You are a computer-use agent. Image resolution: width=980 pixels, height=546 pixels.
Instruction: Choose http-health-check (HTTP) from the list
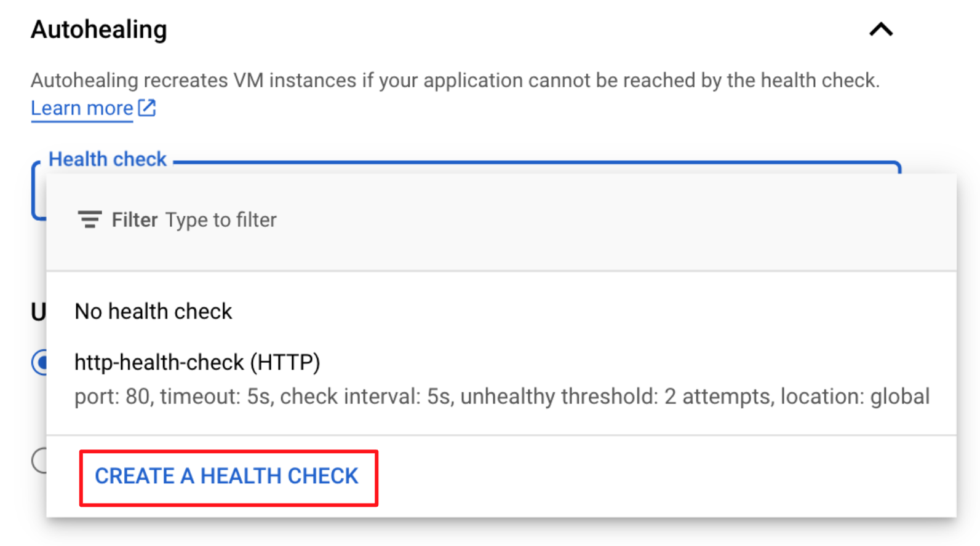coord(197,363)
